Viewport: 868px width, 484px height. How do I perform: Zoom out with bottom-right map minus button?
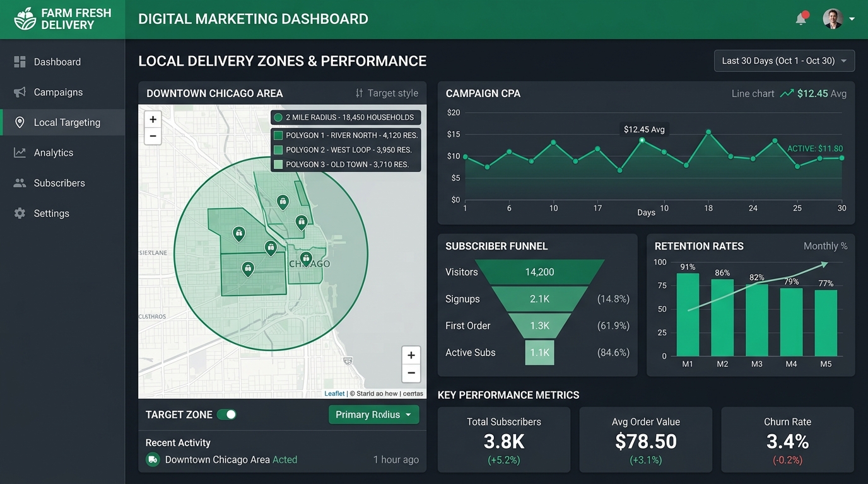[x=411, y=373]
